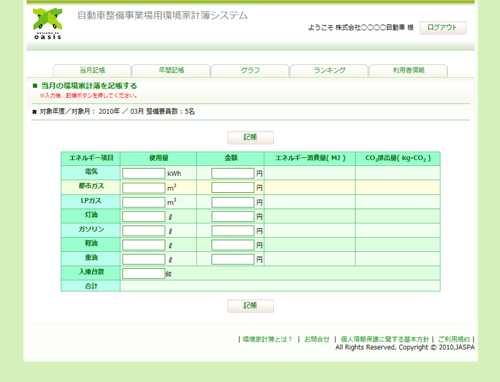
Task: Focus the 灯油 usage field
Action: [x=144, y=217]
